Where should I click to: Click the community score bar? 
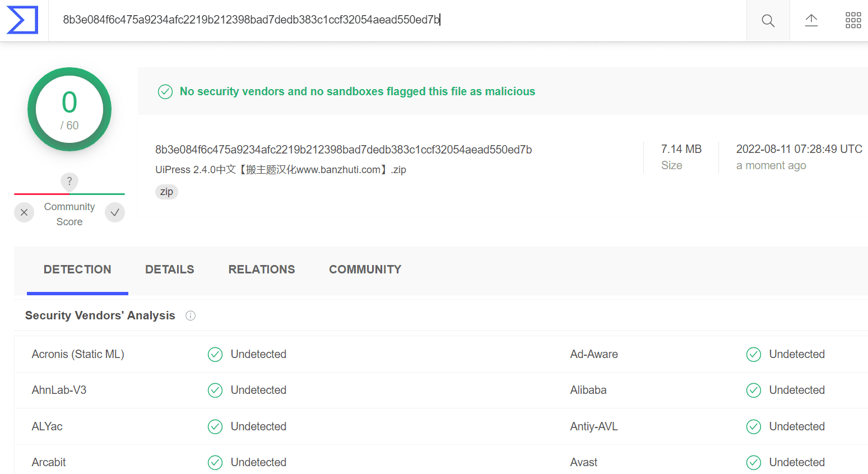[x=69, y=194]
